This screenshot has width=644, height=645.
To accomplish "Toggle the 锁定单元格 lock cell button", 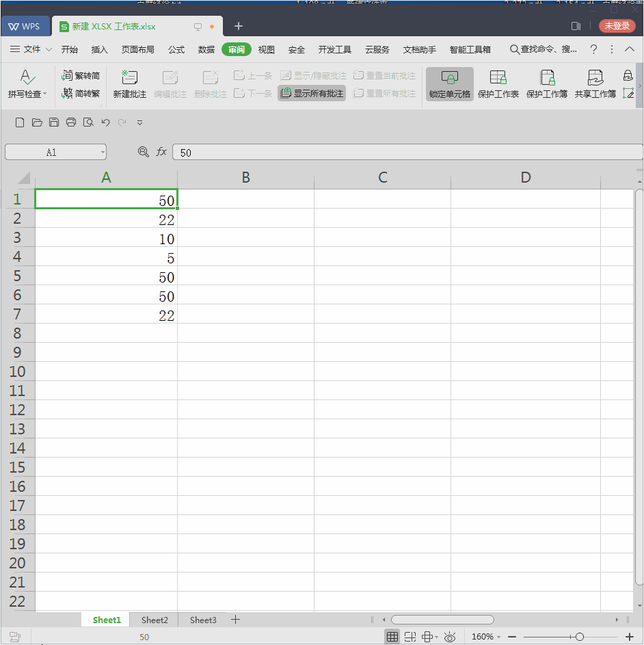I will click(449, 84).
